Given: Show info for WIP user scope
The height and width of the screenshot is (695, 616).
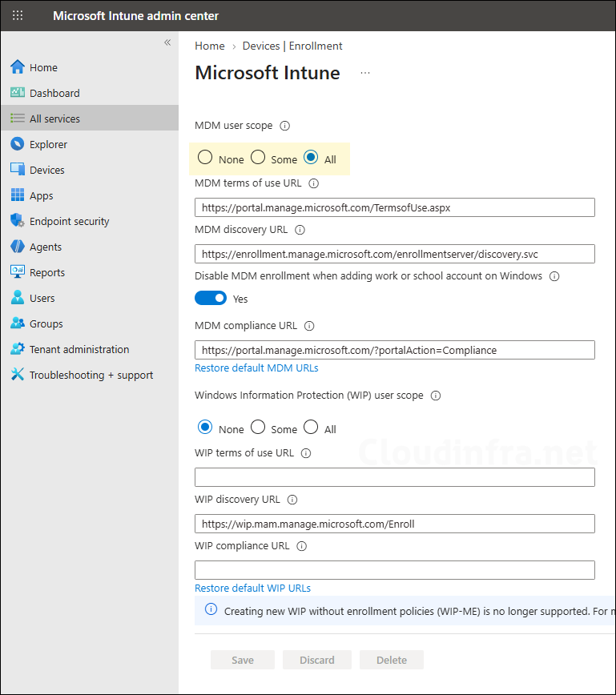Looking at the screenshot, I should point(436,396).
